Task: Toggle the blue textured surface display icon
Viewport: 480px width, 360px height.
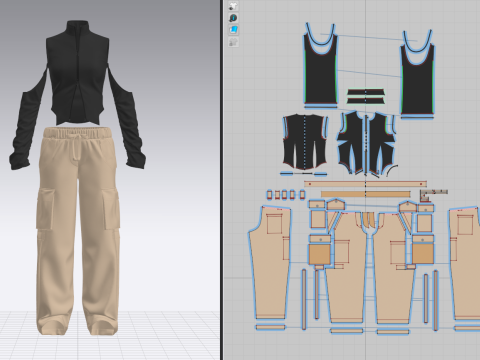Action: [x=233, y=30]
